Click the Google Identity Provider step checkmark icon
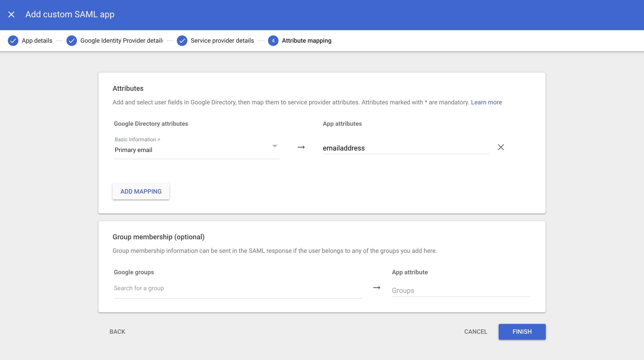Image resolution: width=644 pixels, height=360 pixels. point(71,40)
